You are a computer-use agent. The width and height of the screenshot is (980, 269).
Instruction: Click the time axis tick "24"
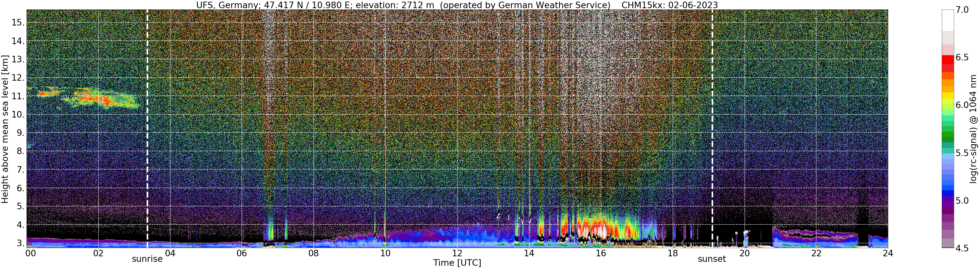tap(888, 253)
